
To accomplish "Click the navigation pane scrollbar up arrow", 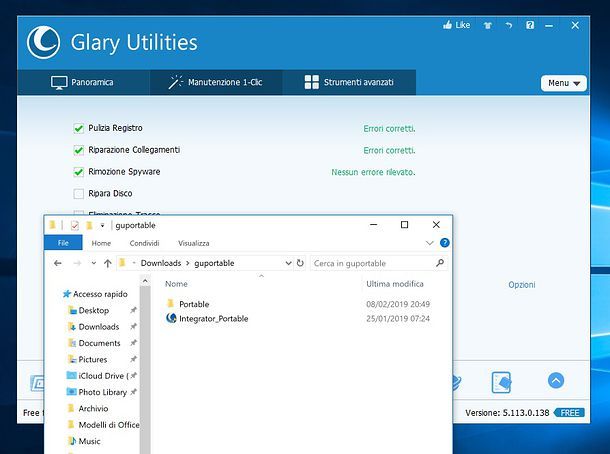I will point(145,280).
